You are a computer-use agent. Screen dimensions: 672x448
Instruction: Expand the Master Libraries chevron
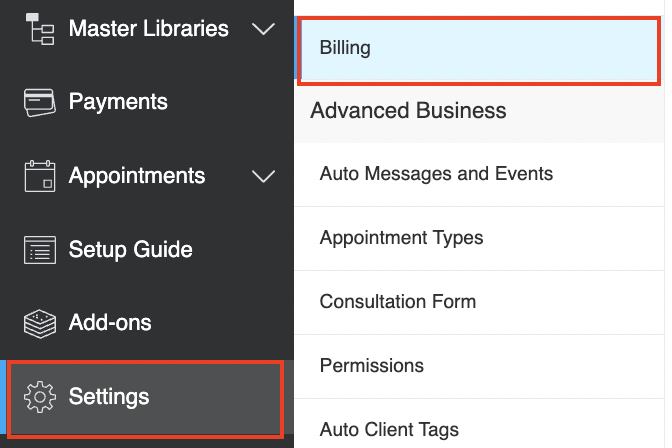pos(263,29)
